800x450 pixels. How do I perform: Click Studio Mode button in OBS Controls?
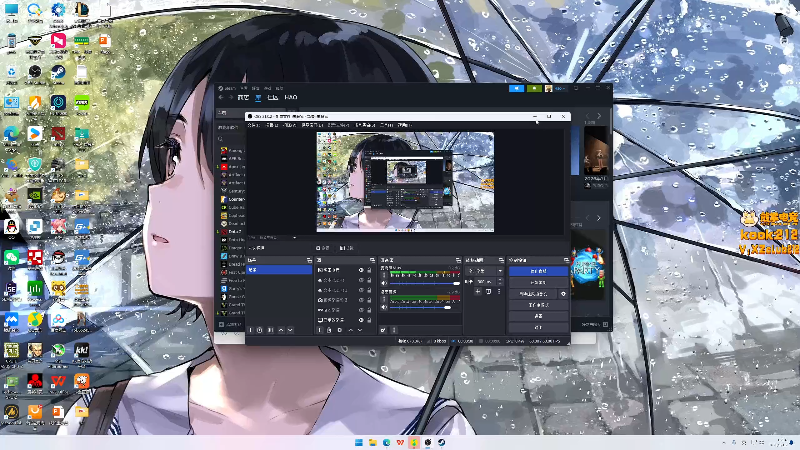(538, 305)
